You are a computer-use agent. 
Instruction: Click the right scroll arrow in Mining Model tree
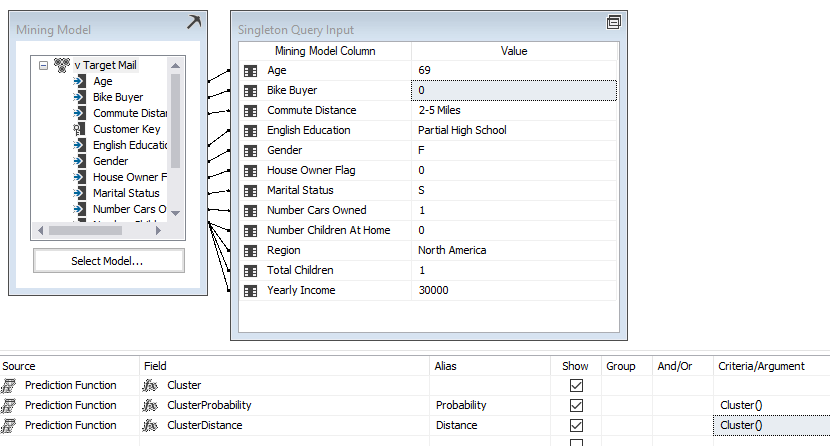pos(161,230)
